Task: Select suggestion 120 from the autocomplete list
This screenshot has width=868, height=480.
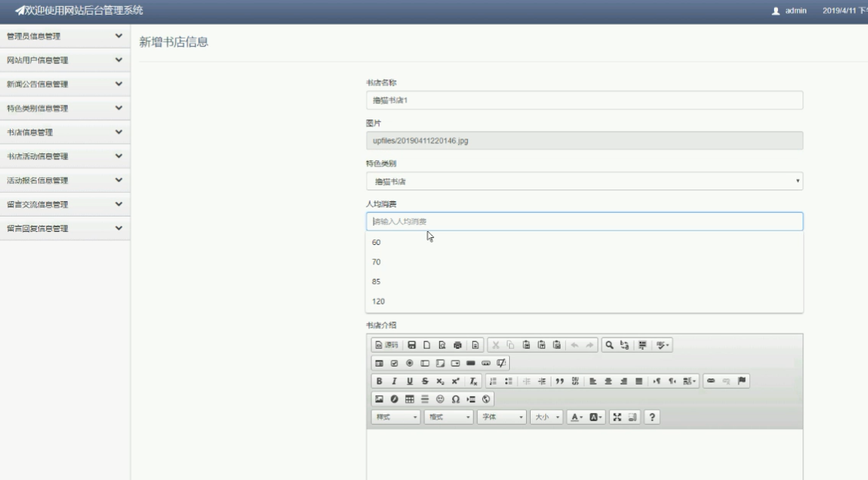Action: (585, 301)
